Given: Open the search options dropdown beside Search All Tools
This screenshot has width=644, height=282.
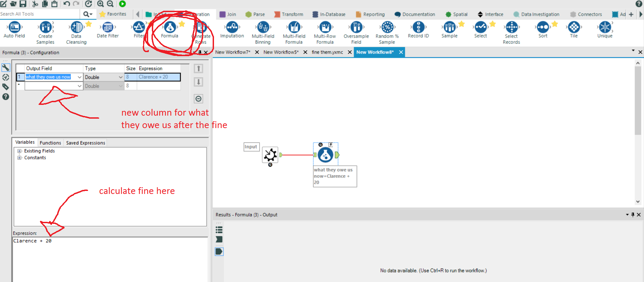Looking at the screenshot, I should point(88,14).
